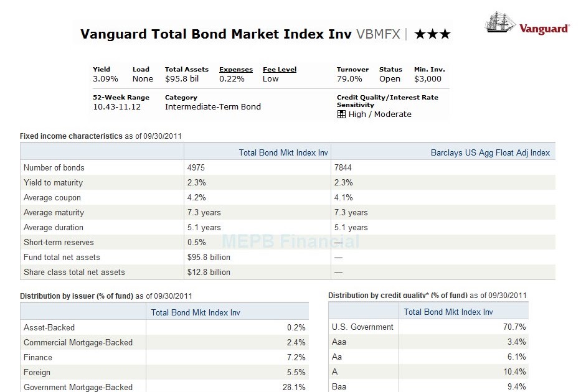Select the Finance row label
Screen dimensions: 581x392
coord(38,358)
